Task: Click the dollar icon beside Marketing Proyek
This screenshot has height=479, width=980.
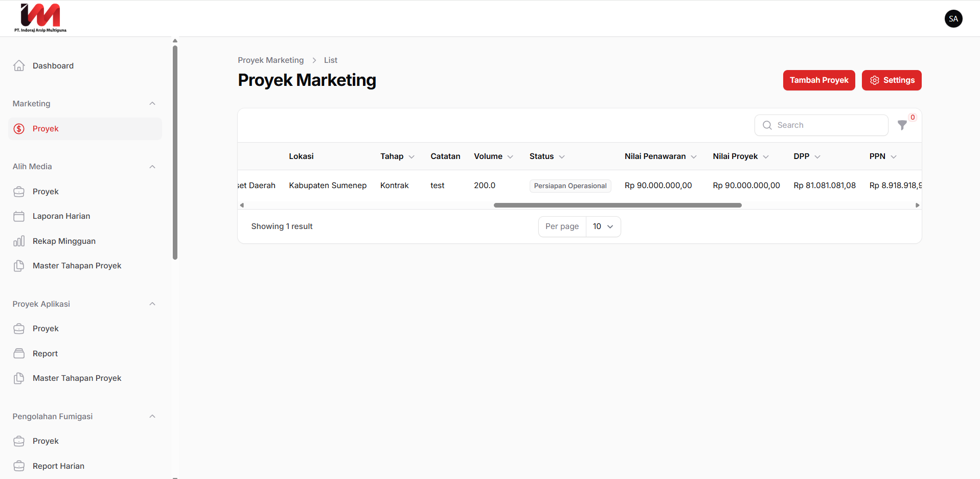Action: pyautogui.click(x=19, y=129)
